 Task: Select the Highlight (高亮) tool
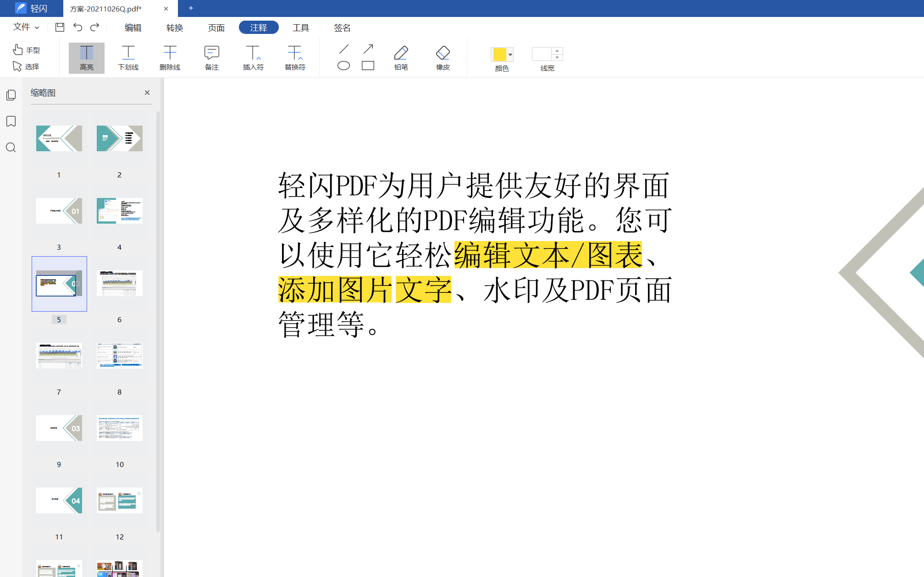click(86, 58)
